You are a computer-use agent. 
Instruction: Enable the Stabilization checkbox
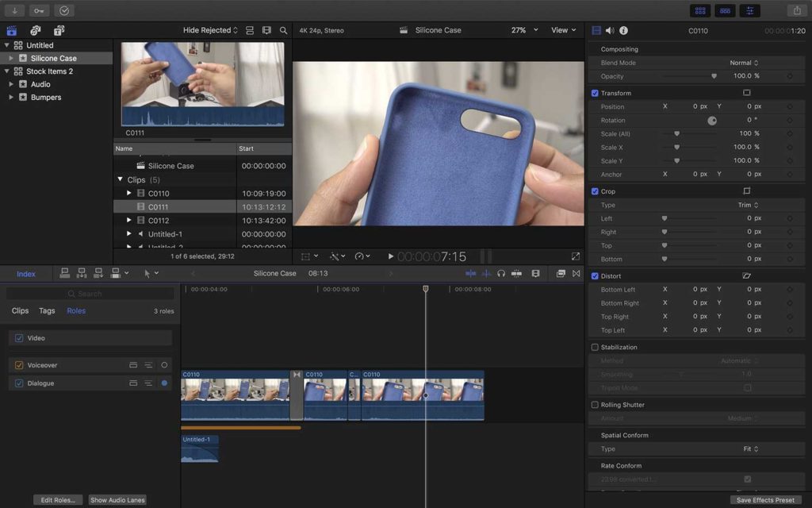(594, 347)
